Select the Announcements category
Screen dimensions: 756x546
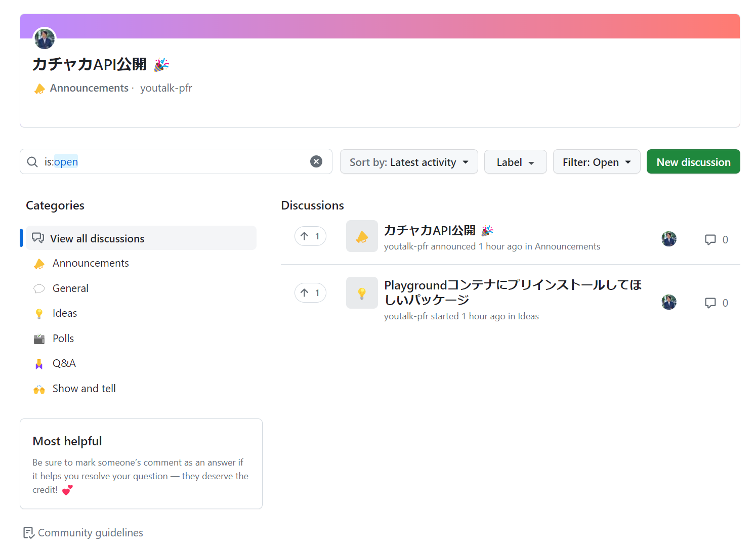91,263
